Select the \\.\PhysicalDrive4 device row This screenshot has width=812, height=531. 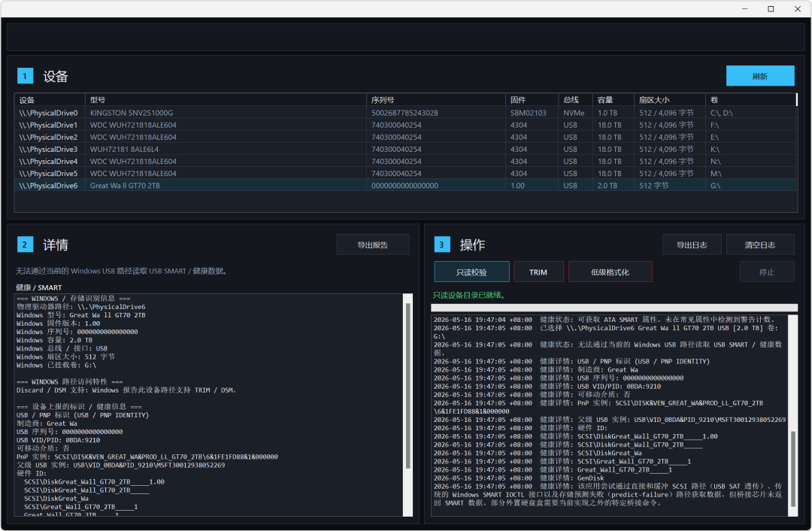[x=405, y=161]
